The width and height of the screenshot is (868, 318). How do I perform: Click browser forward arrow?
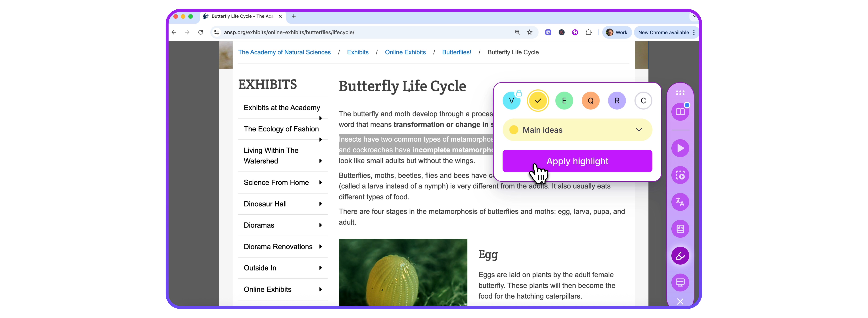pos(187,32)
